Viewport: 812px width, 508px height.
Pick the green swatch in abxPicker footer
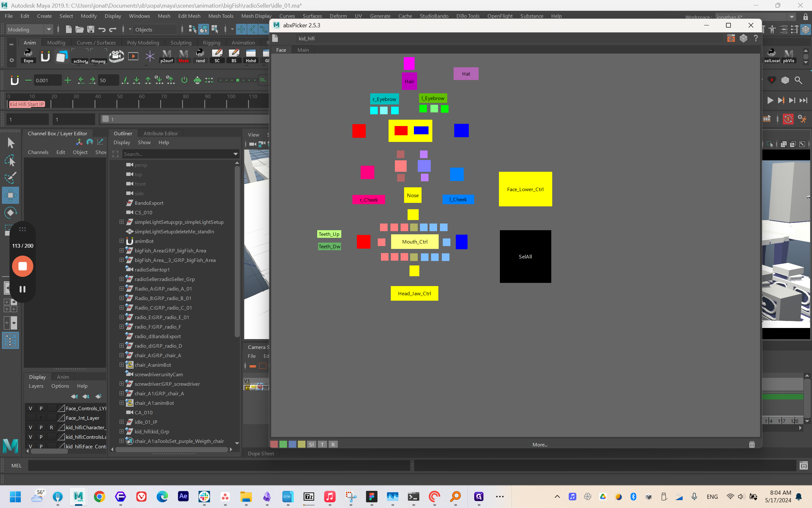283,444
